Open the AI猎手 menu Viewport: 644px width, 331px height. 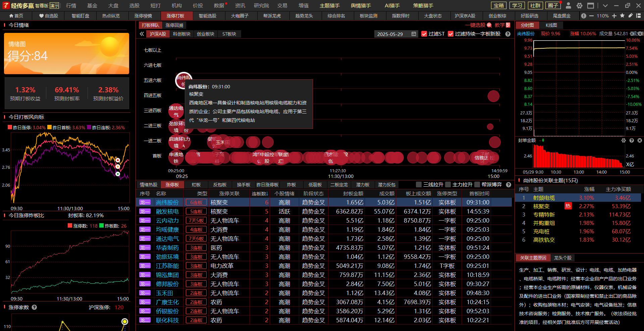click(x=392, y=5)
